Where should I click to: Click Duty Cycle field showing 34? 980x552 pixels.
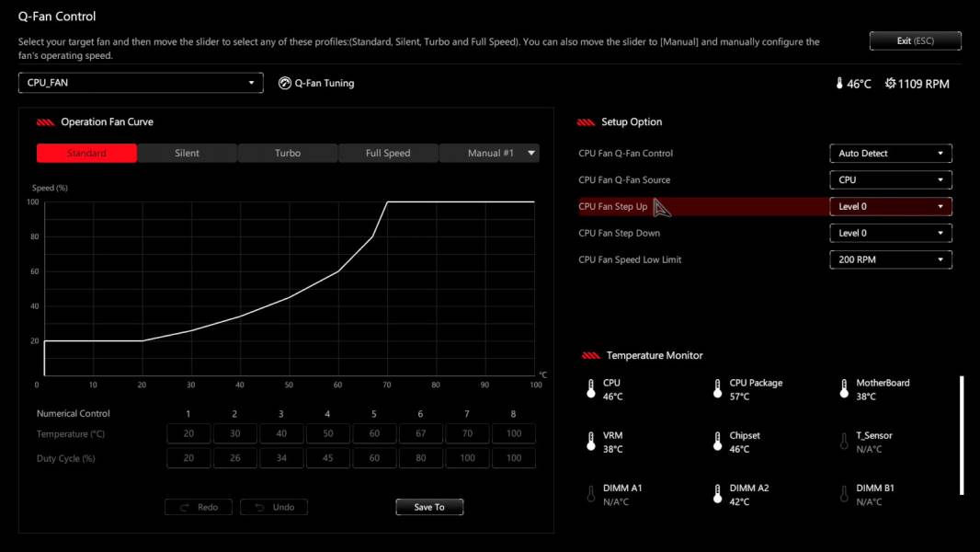click(x=281, y=457)
